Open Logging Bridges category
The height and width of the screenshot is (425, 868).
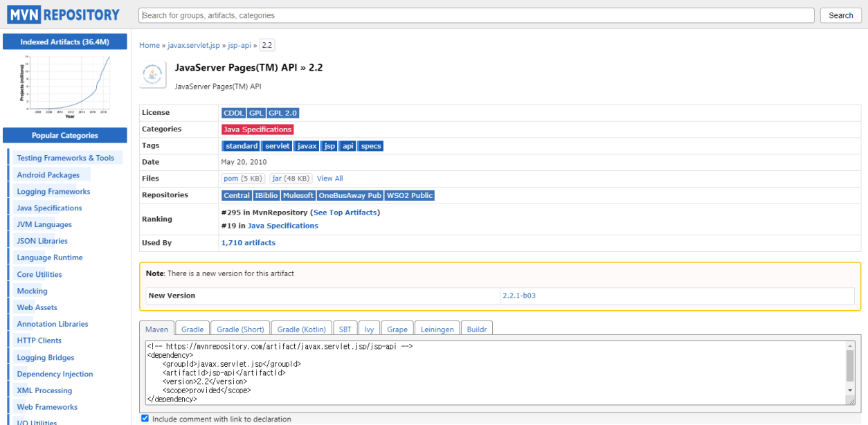click(x=46, y=358)
